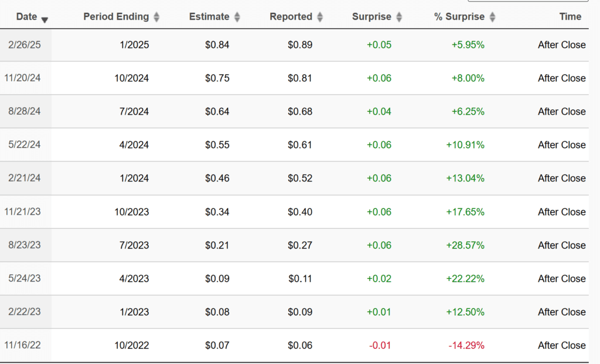Screen dimensions: 600x364
Task: Select the 2/21/24 date cell
Action: point(25,178)
